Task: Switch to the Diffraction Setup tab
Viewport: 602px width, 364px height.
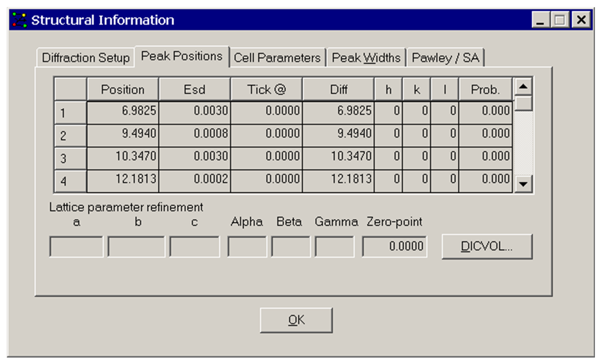Action: [86, 58]
